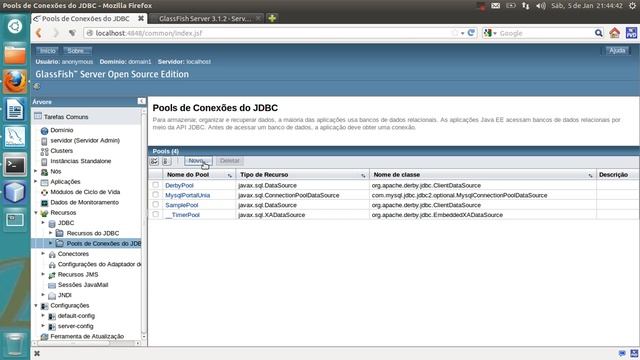Open LibreOffice Writer from launcher
This screenshot has width=640, height=360.
[x=15, y=109]
